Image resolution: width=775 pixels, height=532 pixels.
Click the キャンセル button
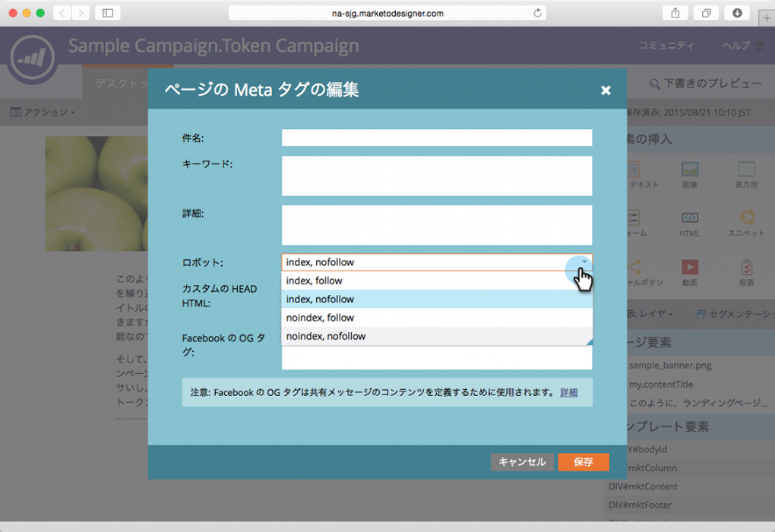coord(522,462)
